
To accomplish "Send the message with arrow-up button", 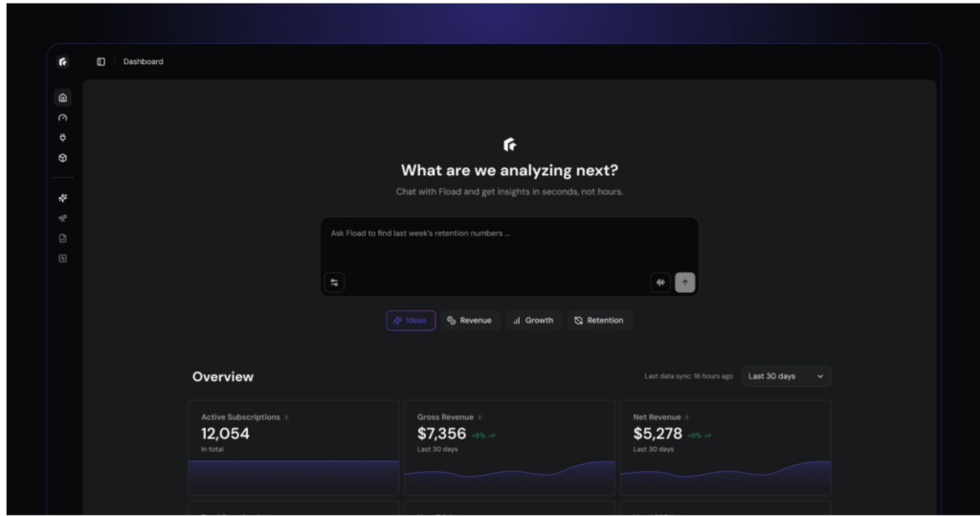I will point(684,282).
